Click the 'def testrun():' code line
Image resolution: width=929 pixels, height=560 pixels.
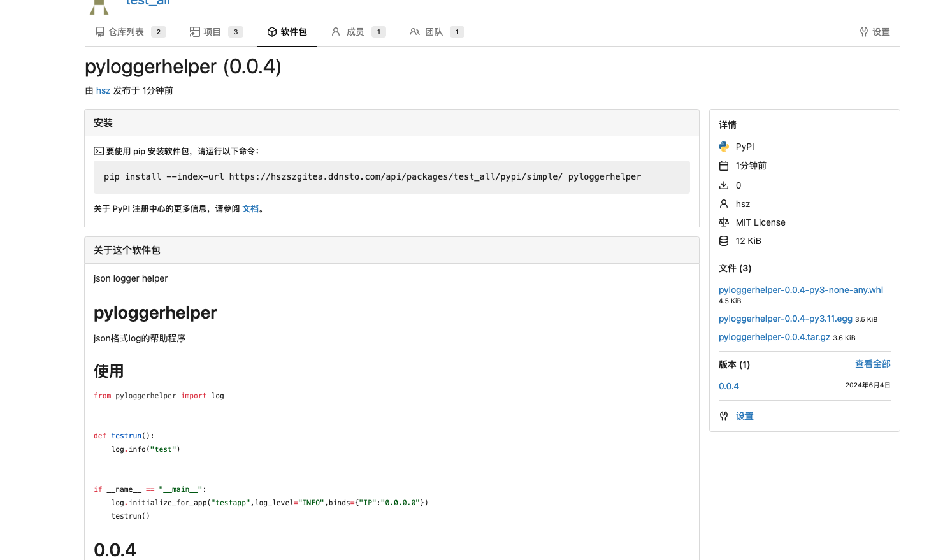point(124,436)
